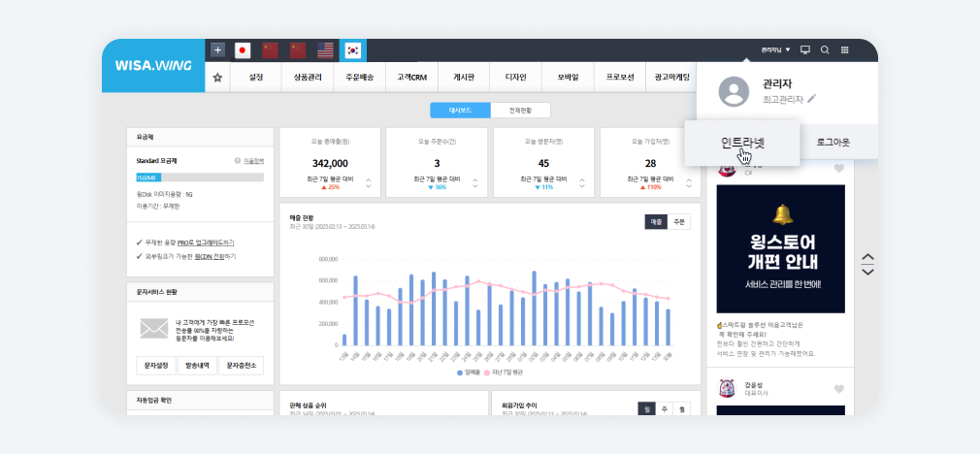Open the 디자인 menu
This screenshot has width=980, height=454.
pyautogui.click(x=515, y=78)
